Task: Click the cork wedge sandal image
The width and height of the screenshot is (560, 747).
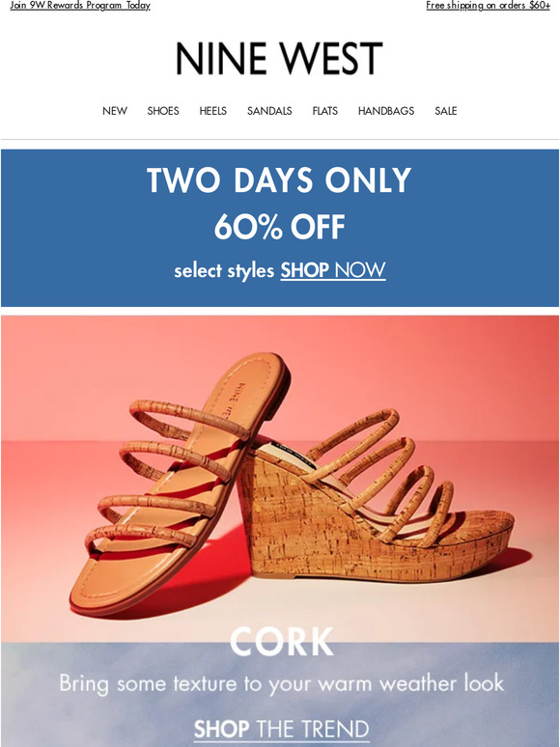Action: click(x=377, y=495)
